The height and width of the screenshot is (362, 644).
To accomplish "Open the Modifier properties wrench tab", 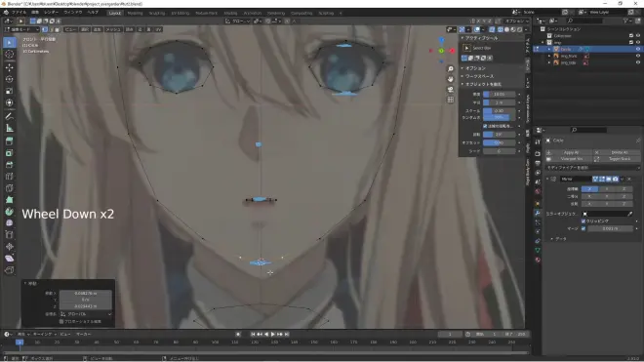I will pyautogui.click(x=538, y=213).
